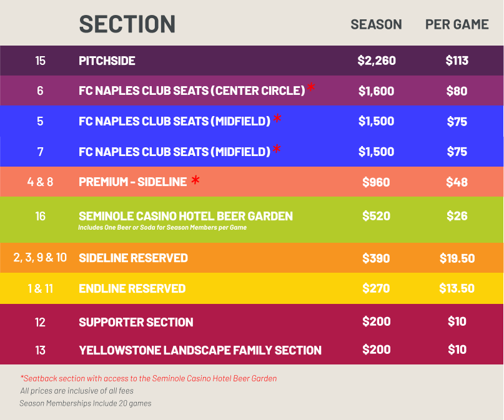
Task: Select the $960 Premium Sideline season price
Action: [376, 182]
